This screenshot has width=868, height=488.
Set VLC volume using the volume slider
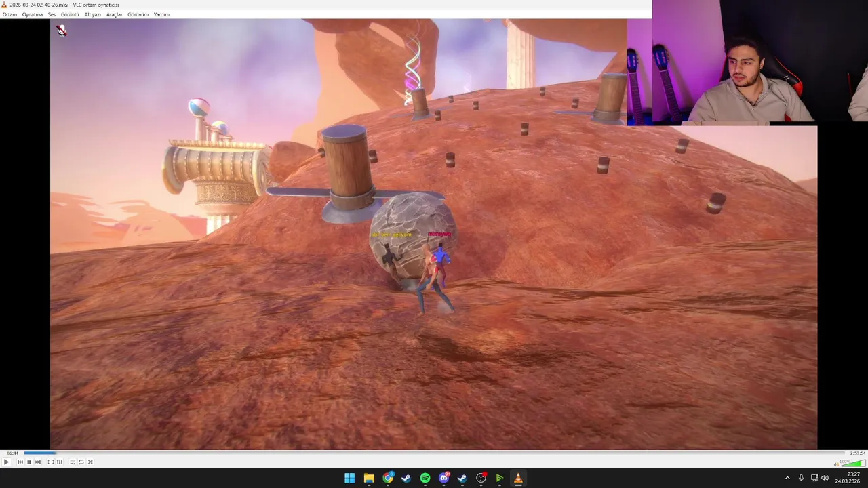[852, 463]
